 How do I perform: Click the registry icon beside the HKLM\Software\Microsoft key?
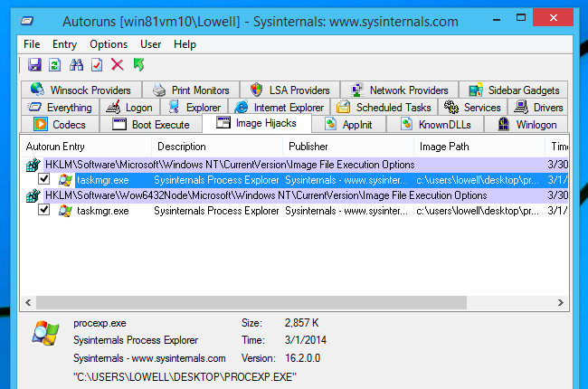coord(33,165)
